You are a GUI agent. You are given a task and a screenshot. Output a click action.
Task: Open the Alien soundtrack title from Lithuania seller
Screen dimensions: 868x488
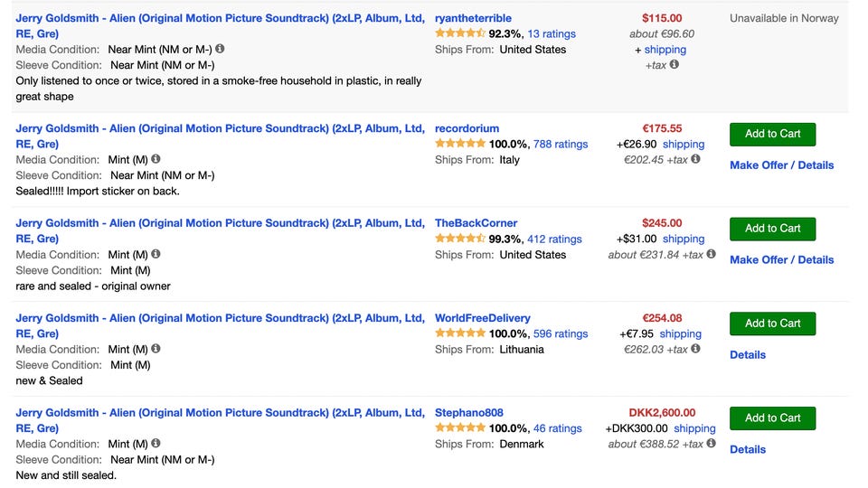[220, 318]
